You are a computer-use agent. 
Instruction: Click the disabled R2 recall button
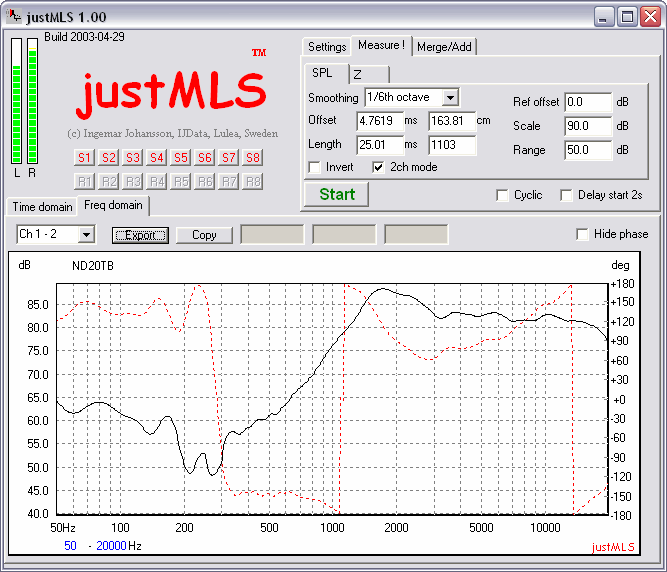coord(108,182)
